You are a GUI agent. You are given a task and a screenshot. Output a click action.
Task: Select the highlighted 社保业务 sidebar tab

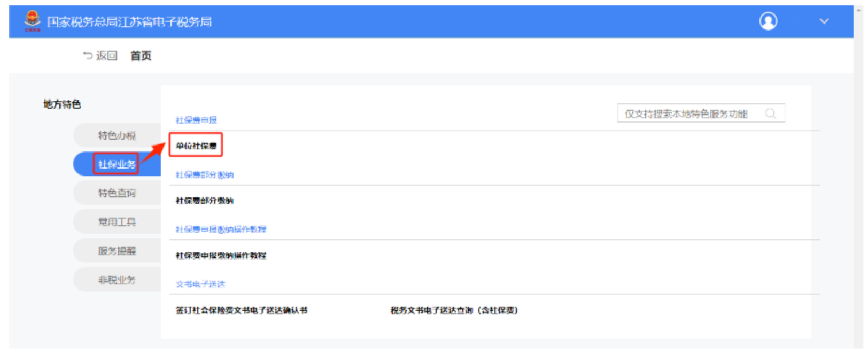[x=117, y=164]
